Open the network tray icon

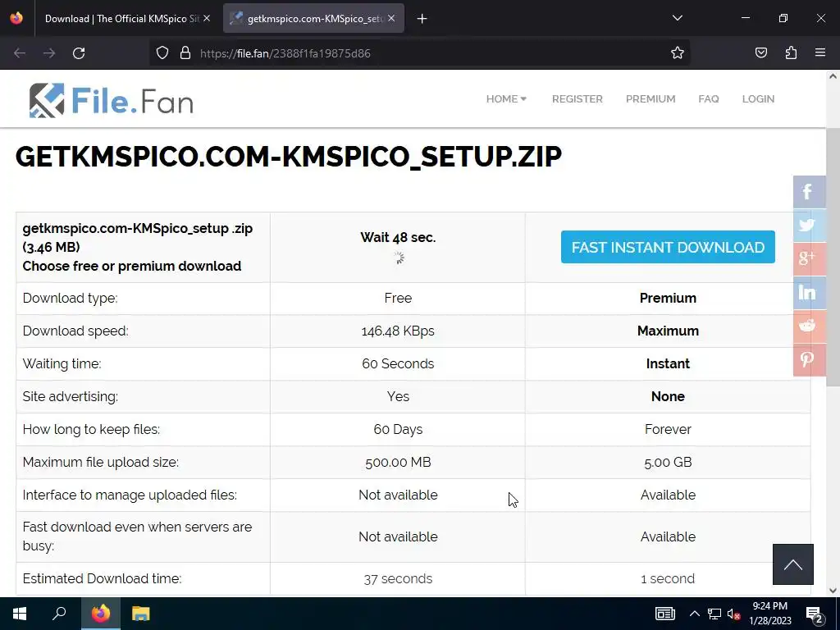coord(714,614)
